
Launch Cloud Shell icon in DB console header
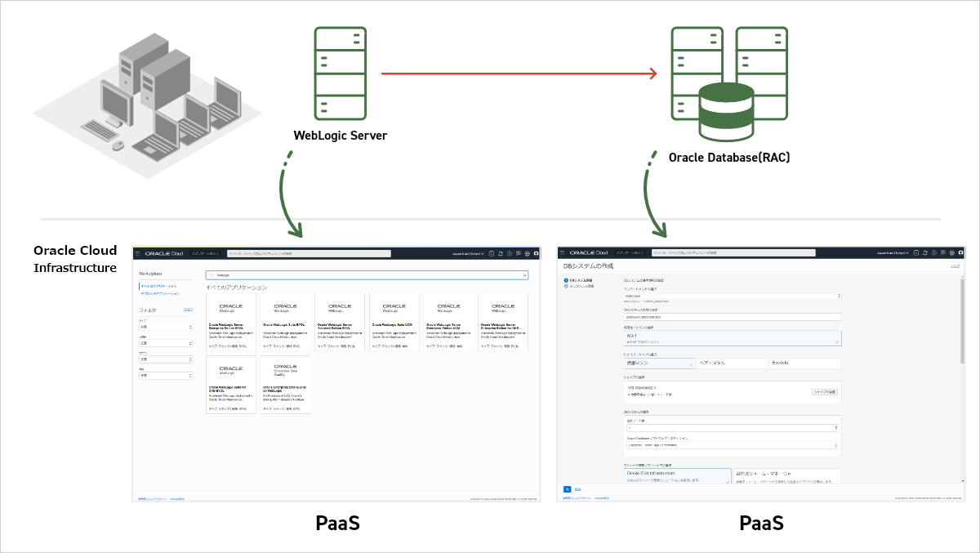[916, 253]
